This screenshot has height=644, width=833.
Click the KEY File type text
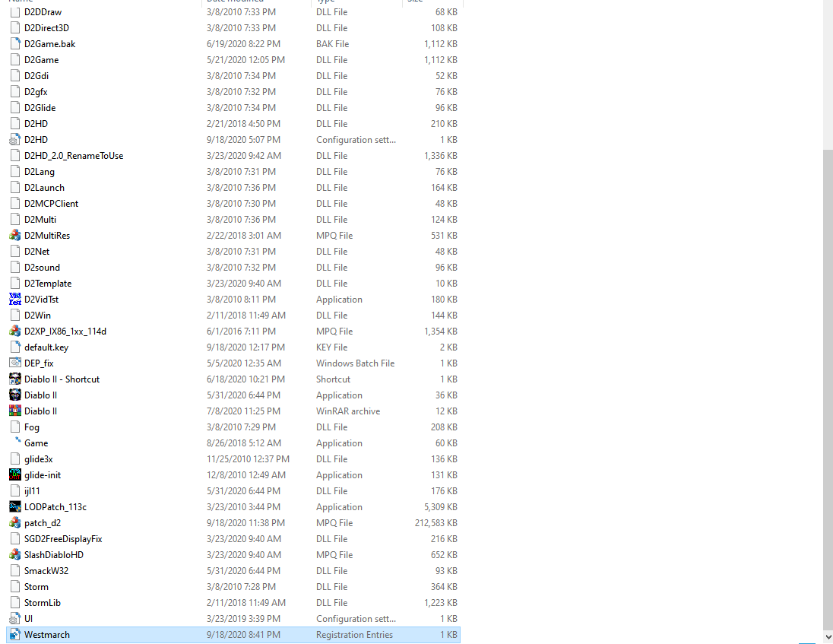[331, 347]
